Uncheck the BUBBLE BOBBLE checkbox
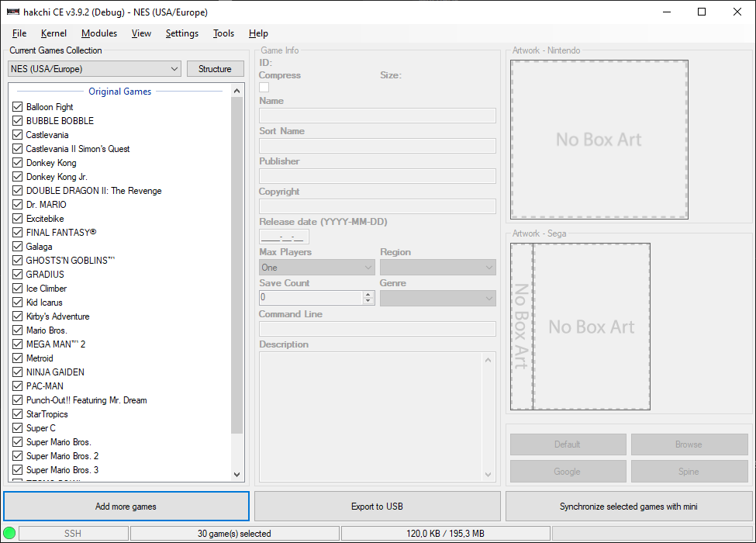This screenshot has width=756, height=543. pyautogui.click(x=18, y=120)
